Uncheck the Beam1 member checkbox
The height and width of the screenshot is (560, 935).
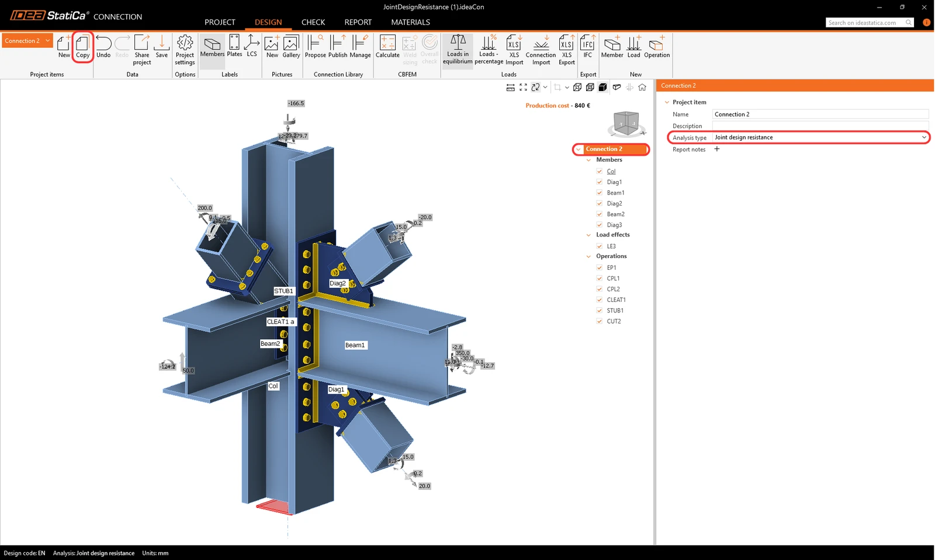600,193
